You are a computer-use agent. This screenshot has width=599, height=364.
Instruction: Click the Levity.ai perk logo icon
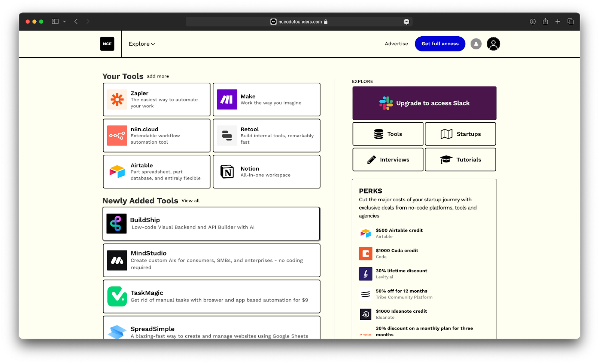[x=365, y=273]
